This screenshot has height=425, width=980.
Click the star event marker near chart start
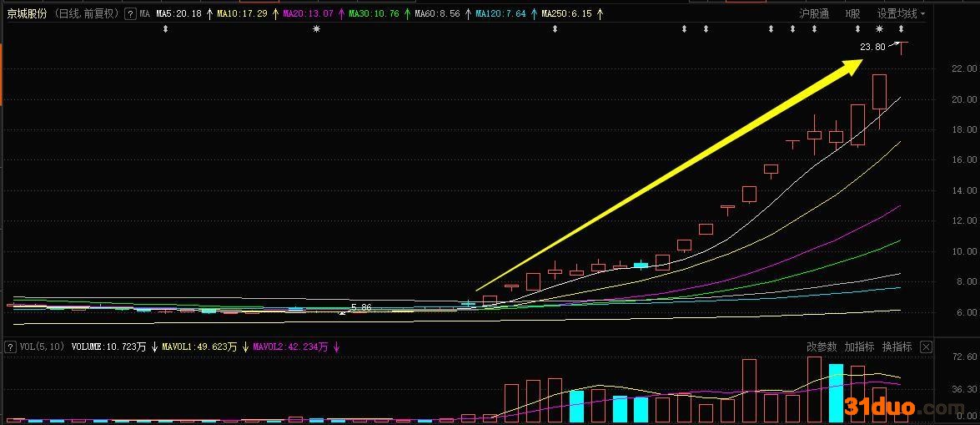315,30
